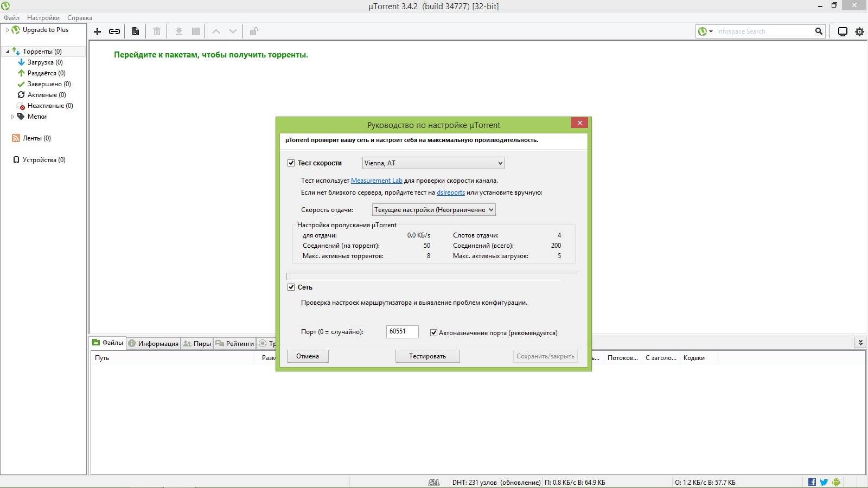
Task: Open the Справка menu
Action: click(x=80, y=18)
